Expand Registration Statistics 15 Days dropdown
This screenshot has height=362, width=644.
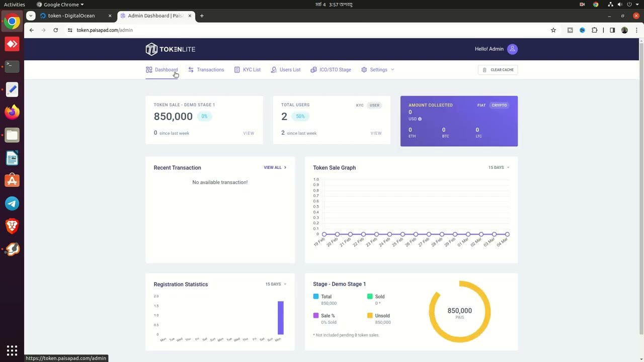[276, 284]
